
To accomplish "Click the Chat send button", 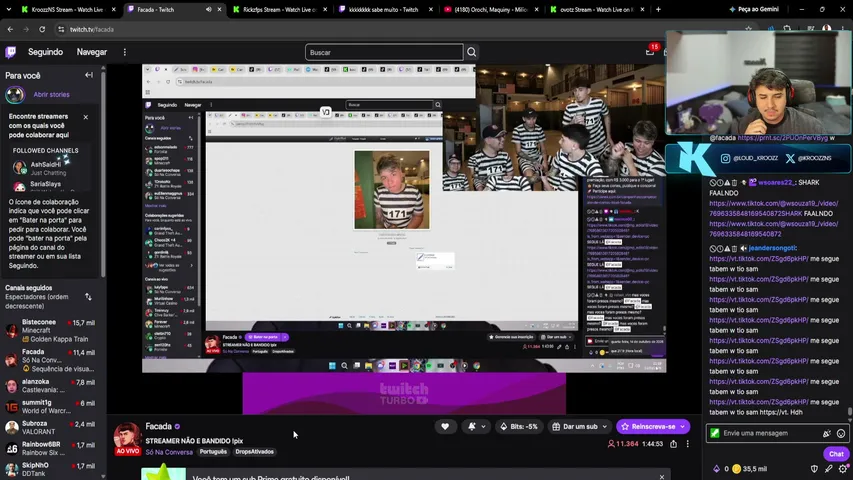I will click(836, 454).
